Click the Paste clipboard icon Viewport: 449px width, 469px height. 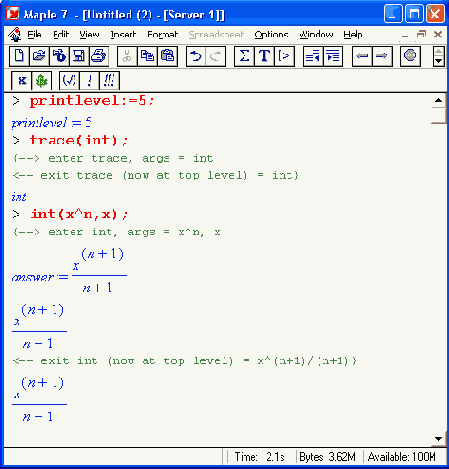tap(167, 56)
